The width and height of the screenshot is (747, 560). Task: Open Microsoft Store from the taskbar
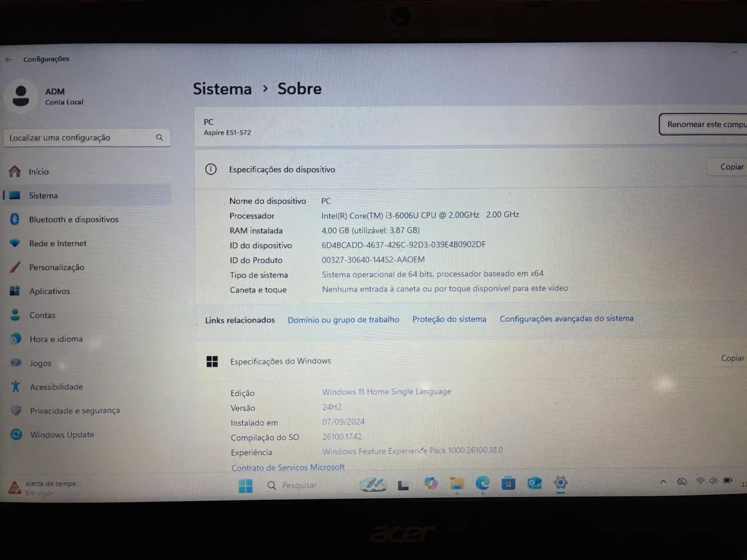coord(508,483)
